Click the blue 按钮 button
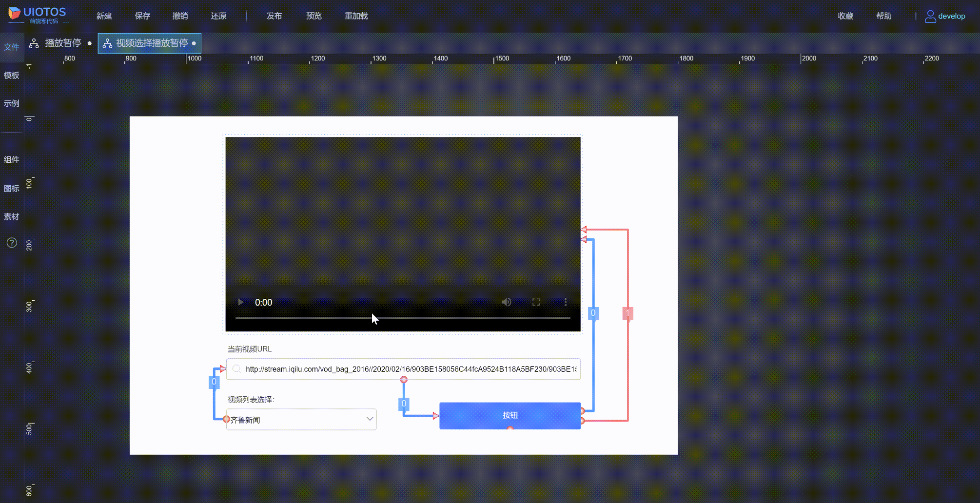Image resolution: width=980 pixels, height=503 pixels. (510, 416)
